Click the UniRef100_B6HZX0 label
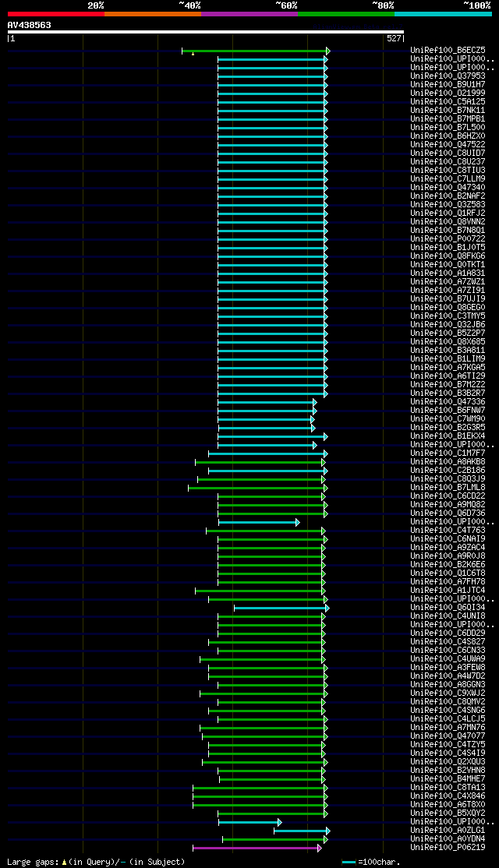 [448, 136]
